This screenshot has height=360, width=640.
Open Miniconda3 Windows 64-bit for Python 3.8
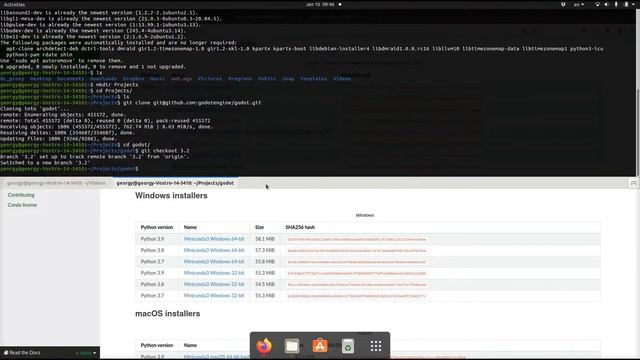click(x=214, y=250)
